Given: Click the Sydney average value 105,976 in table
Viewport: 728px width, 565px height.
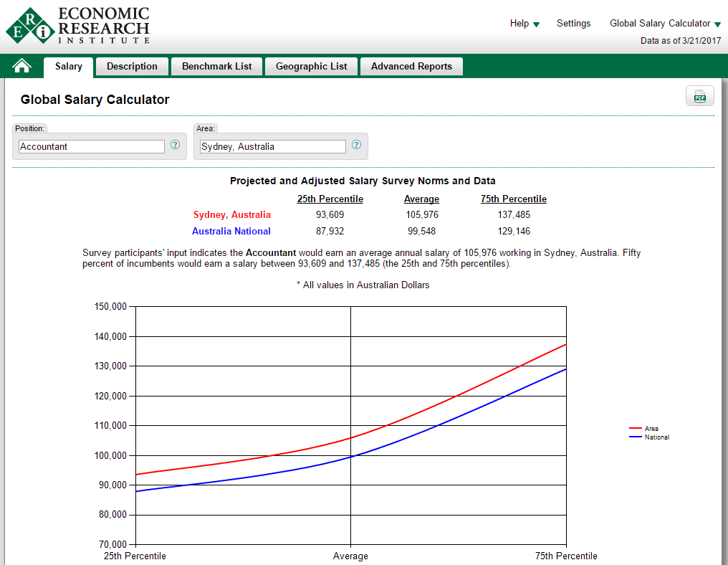Looking at the screenshot, I should 422,214.
